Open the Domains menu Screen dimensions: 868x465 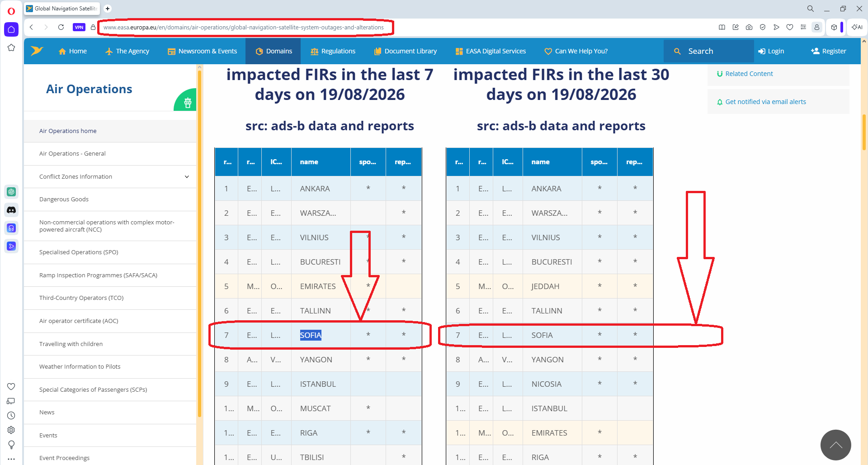274,51
